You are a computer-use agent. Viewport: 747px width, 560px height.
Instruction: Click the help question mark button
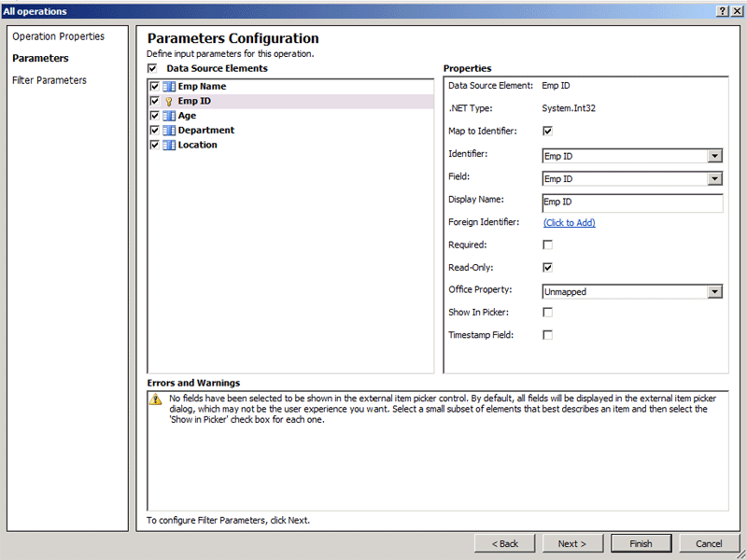pyautogui.click(x=723, y=11)
